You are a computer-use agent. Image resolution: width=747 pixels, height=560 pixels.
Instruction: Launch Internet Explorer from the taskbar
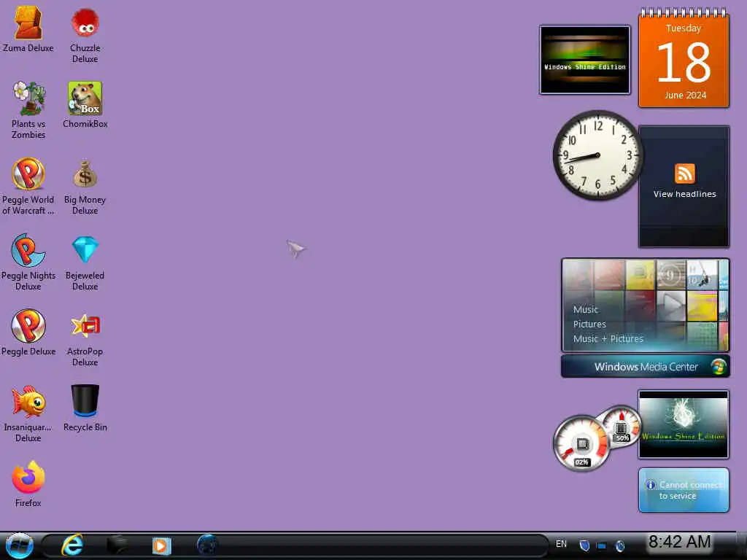72,545
